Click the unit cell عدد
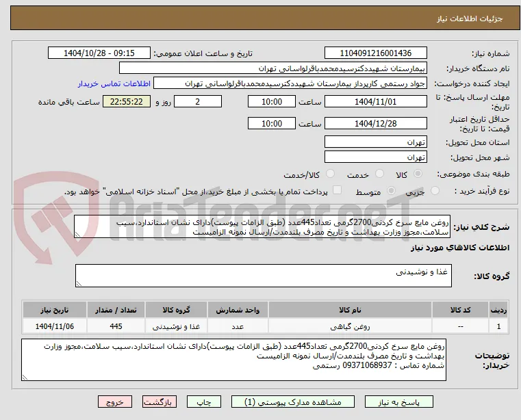The image size is (521, 420). (x=238, y=326)
